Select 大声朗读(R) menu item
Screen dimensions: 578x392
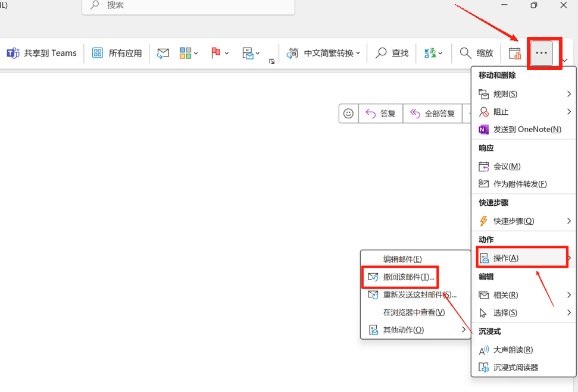pos(523,350)
